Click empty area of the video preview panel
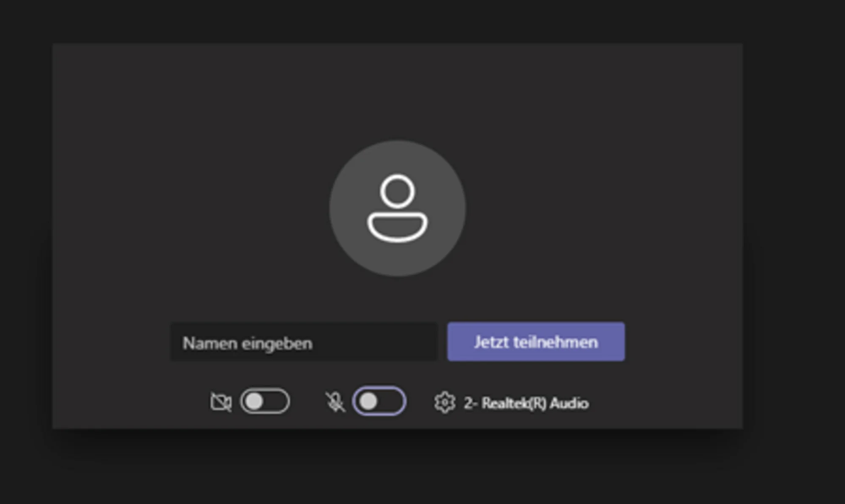The height and width of the screenshot is (504, 845). [169, 169]
